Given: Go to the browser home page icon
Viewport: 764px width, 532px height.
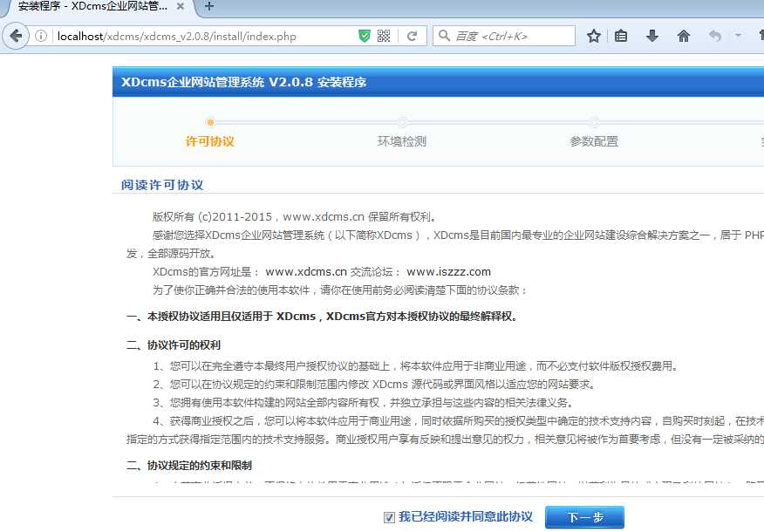Looking at the screenshot, I should pyautogui.click(x=684, y=36).
